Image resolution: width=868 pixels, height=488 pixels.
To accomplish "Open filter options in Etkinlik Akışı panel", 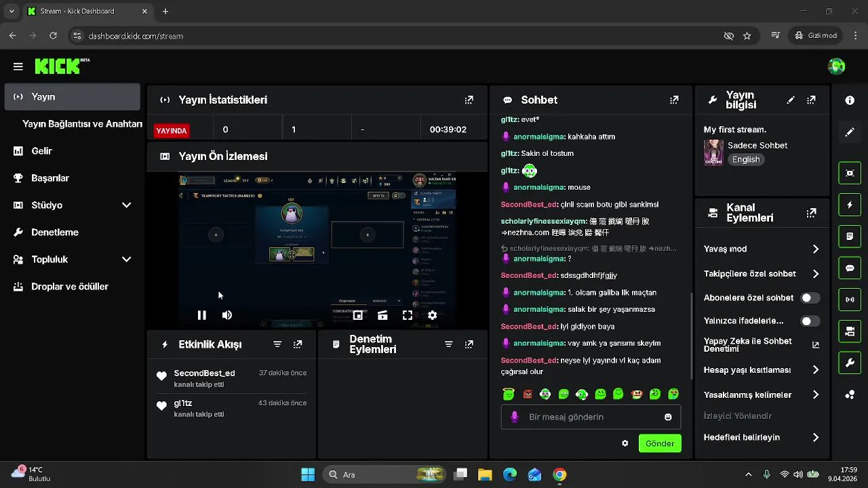I will coord(277,344).
